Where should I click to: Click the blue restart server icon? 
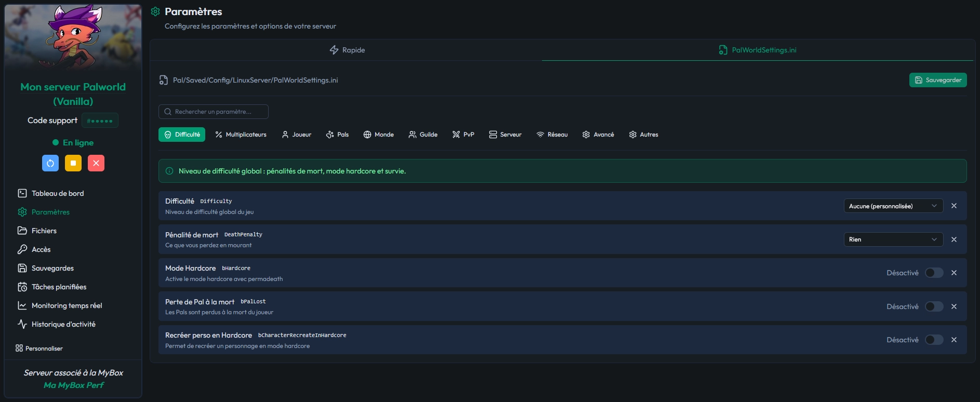pyautogui.click(x=50, y=163)
